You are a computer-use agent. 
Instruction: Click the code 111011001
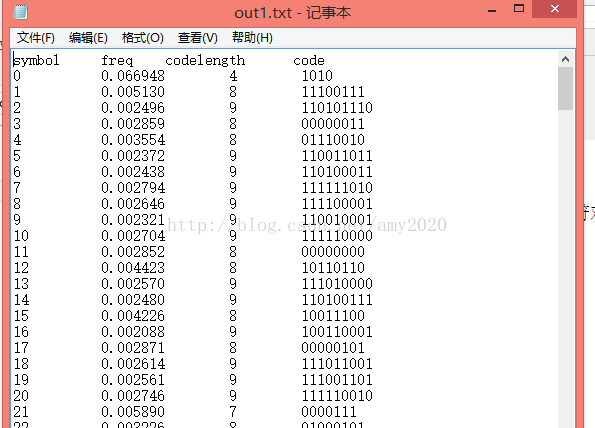(337, 364)
